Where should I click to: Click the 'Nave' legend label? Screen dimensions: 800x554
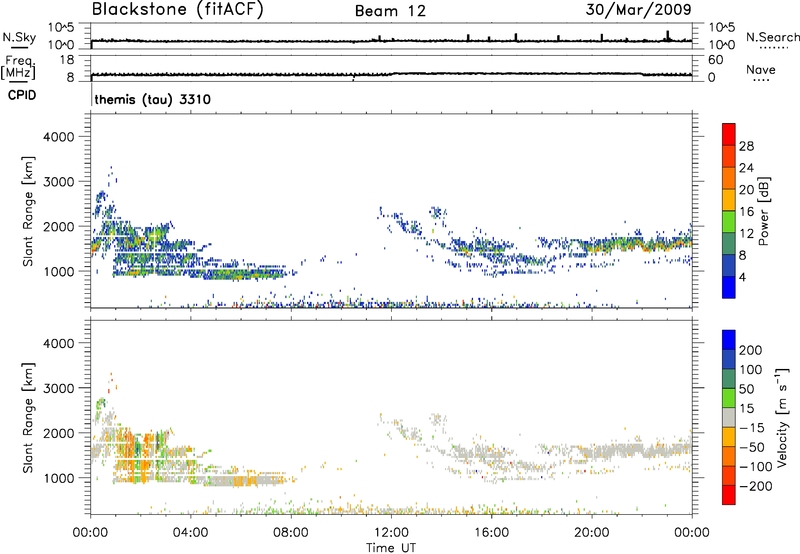tap(761, 70)
